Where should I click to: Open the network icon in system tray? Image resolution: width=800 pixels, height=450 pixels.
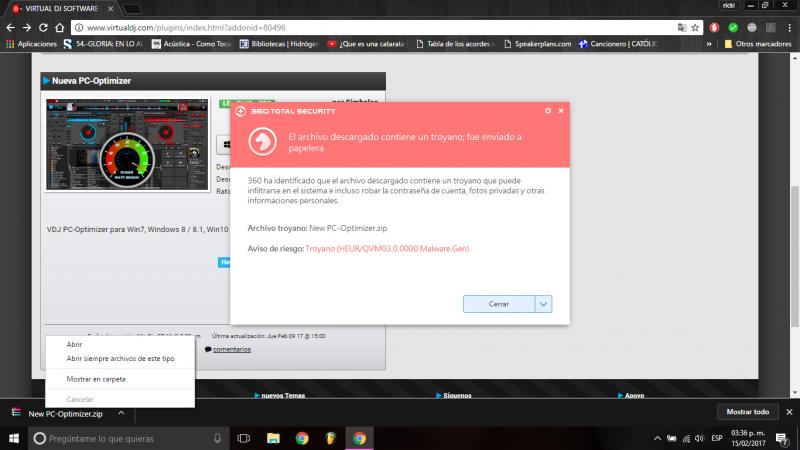(x=686, y=438)
